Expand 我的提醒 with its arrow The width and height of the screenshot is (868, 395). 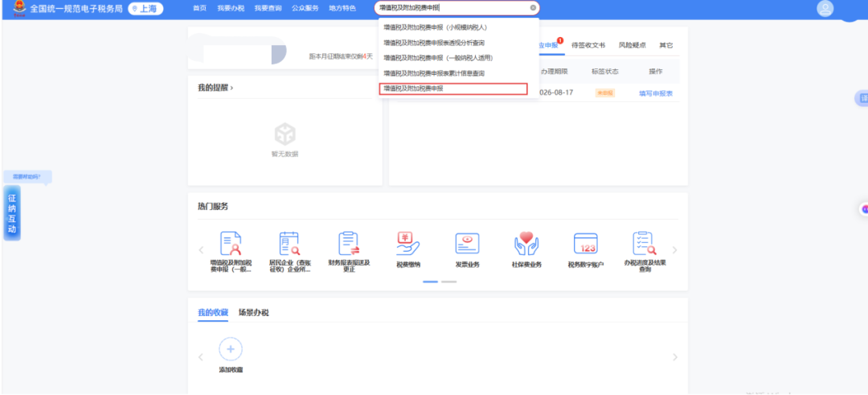coord(231,88)
